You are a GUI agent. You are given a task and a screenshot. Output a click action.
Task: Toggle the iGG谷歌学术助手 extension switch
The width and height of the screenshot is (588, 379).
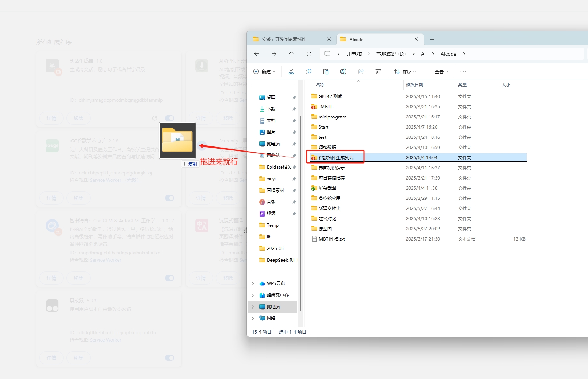coord(169,198)
